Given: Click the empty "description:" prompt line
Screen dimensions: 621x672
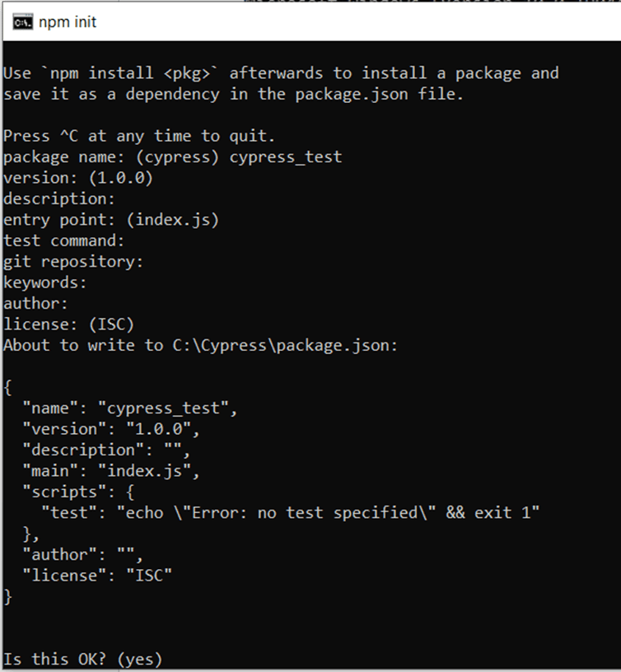Looking at the screenshot, I should [x=57, y=198].
